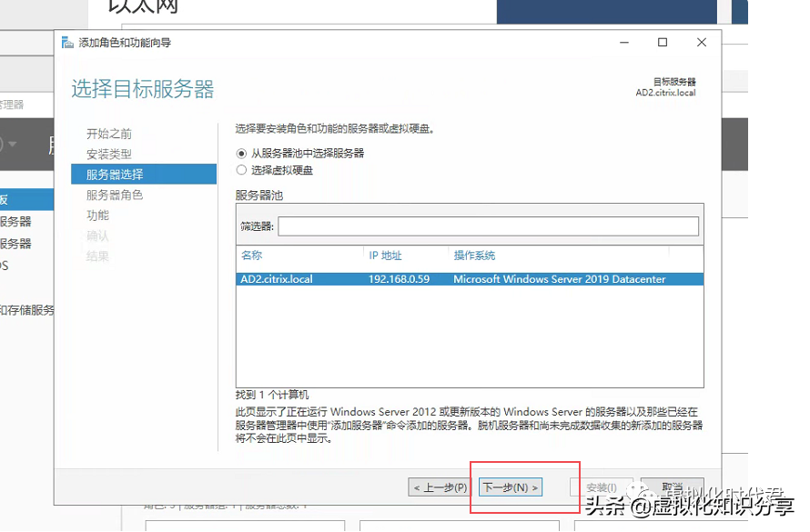Maximize the 添加角色和功能向导 window
Screen dimensions: 810x532
tap(663, 43)
